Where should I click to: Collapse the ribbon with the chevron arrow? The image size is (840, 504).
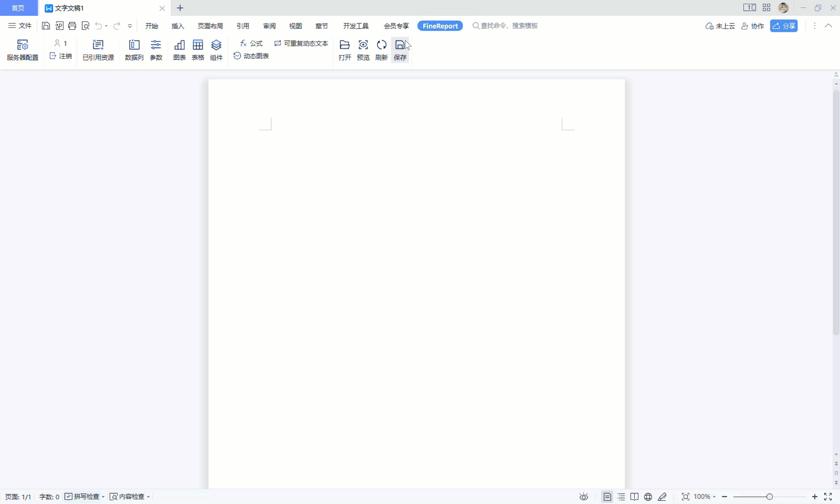tap(829, 26)
